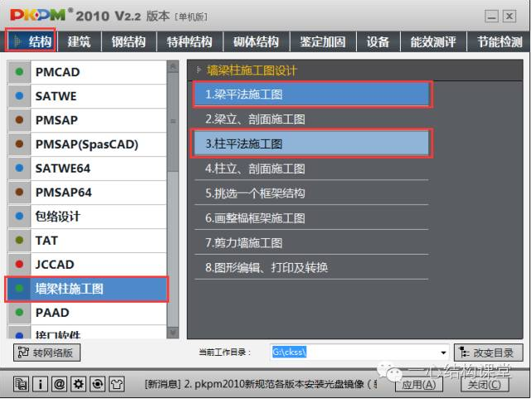This screenshot has width=532, height=399.
Task: Choose 1.梁平法施工图
Action: (x=311, y=95)
